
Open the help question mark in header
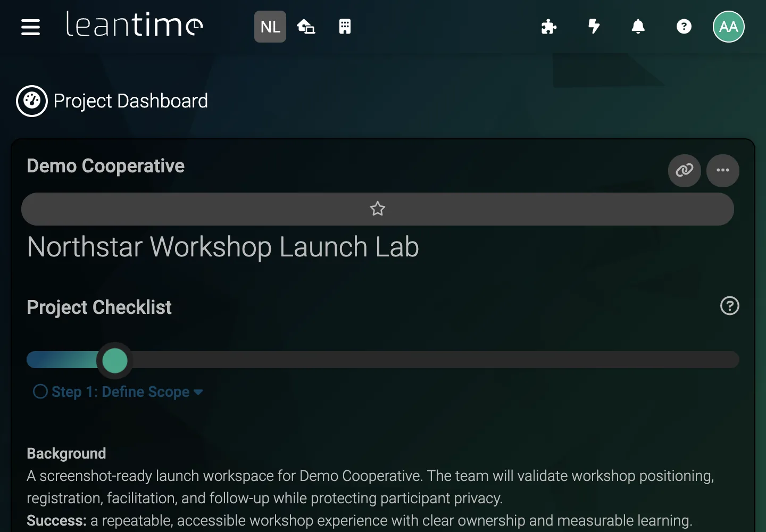click(684, 27)
